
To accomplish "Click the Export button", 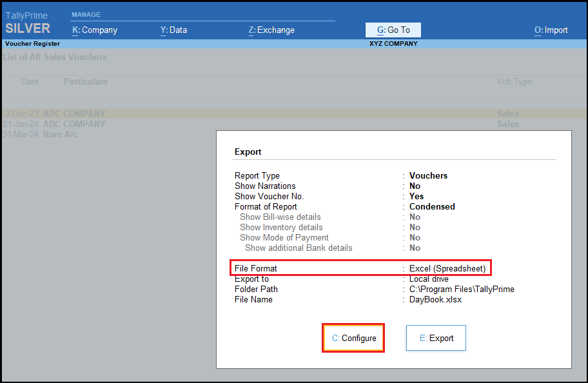I will tap(436, 338).
